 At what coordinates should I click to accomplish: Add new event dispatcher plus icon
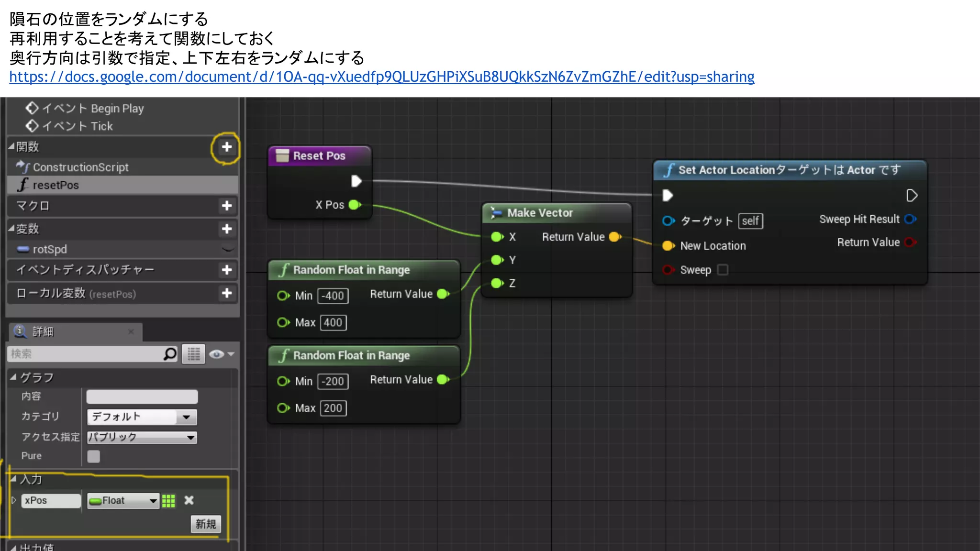227,270
